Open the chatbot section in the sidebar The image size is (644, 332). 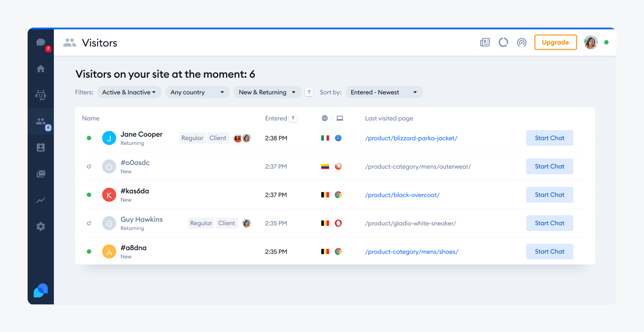click(x=41, y=95)
